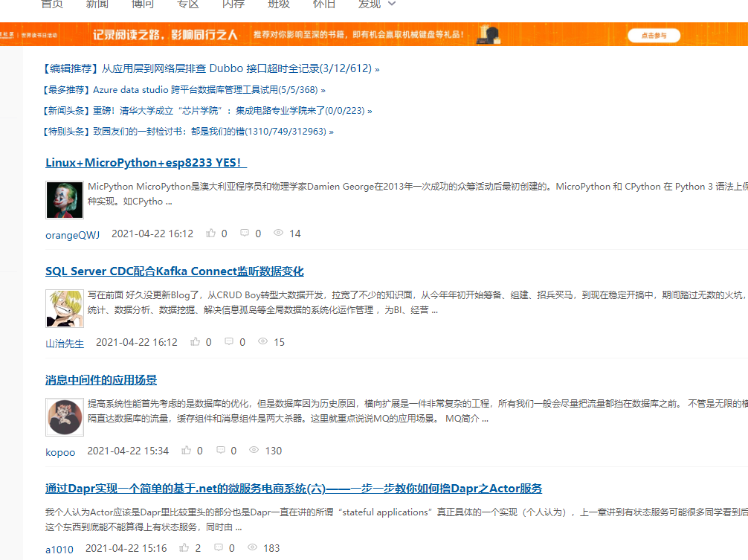Open author a1010 profile link
Image resolution: width=748 pixels, height=560 pixels.
point(59,550)
